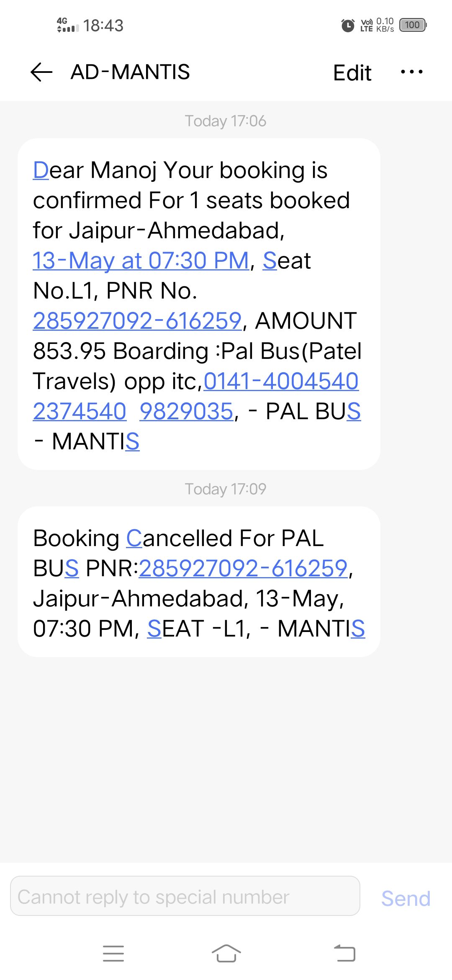Tap the Edit button
Image resolution: width=452 pixels, height=980 pixels.
click(352, 73)
